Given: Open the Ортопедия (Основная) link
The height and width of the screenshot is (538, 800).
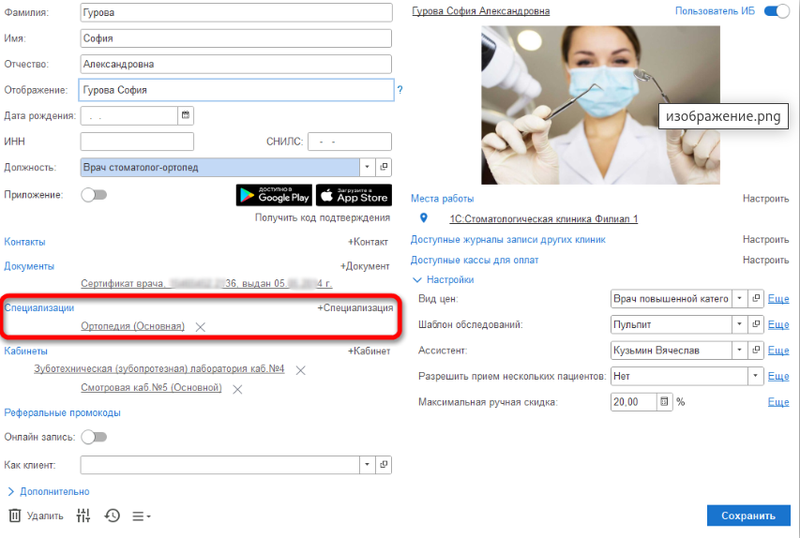Looking at the screenshot, I should [133, 326].
